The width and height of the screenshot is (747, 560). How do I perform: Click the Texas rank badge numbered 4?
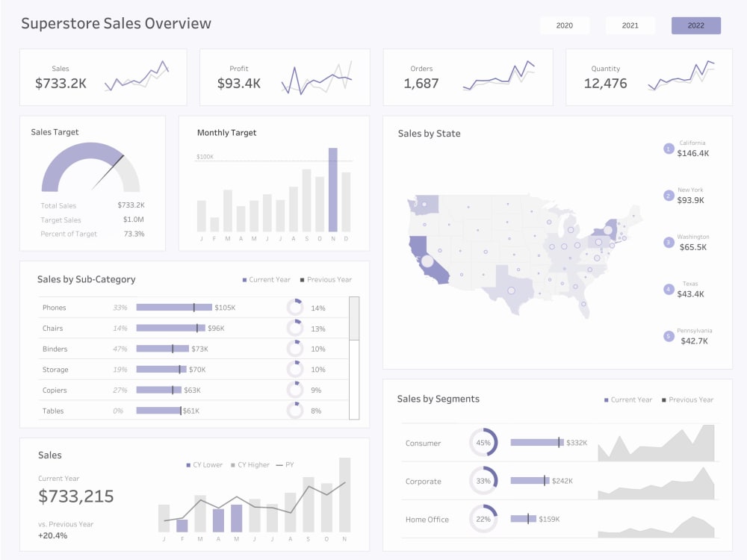(669, 289)
